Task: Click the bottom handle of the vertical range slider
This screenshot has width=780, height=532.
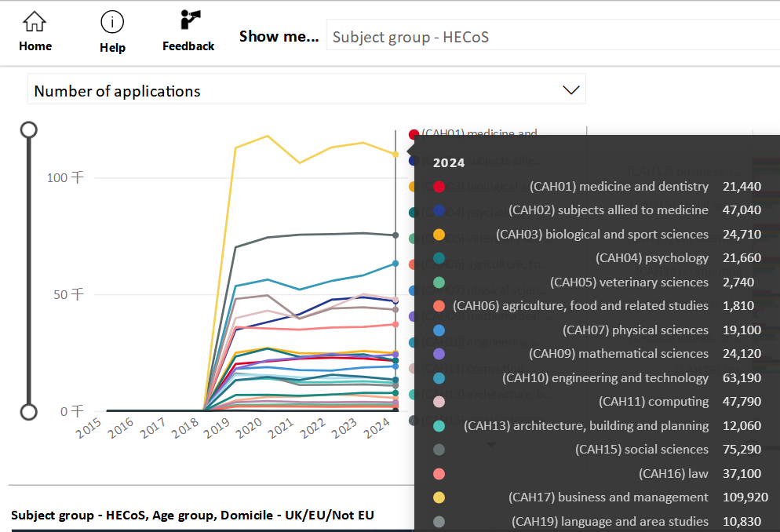Action: (x=29, y=412)
